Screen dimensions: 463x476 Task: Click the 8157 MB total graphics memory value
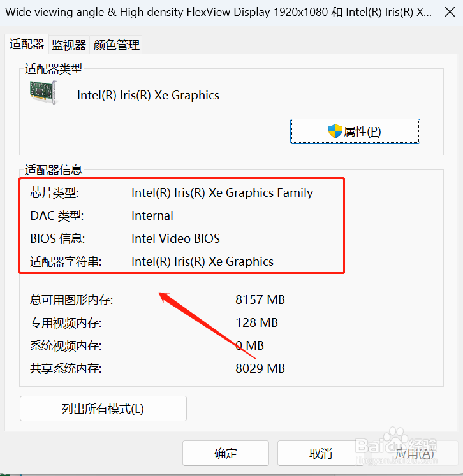pos(260,300)
